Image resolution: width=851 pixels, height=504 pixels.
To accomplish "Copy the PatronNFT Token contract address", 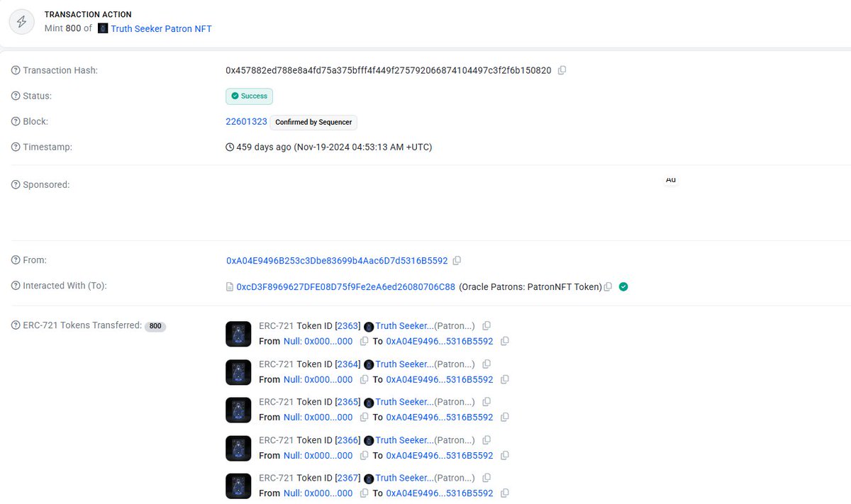I will [608, 286].
